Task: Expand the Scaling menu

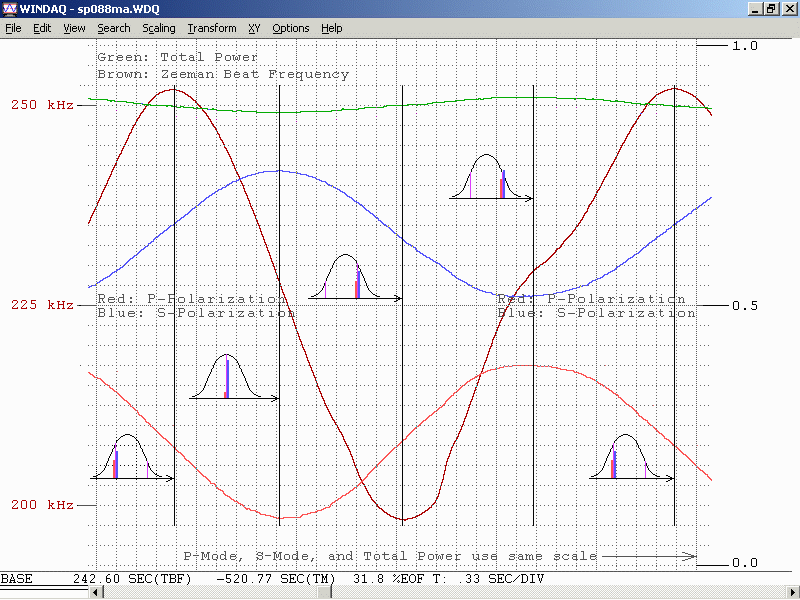Action: coord(159,28)
